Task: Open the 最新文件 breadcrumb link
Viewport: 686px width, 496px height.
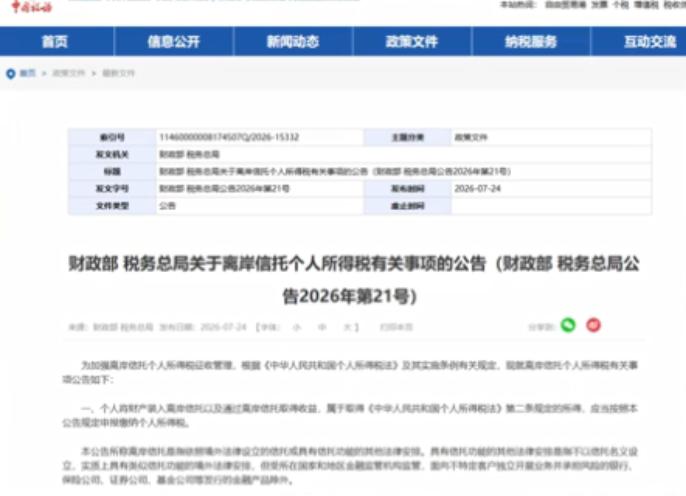Action: 119,73
